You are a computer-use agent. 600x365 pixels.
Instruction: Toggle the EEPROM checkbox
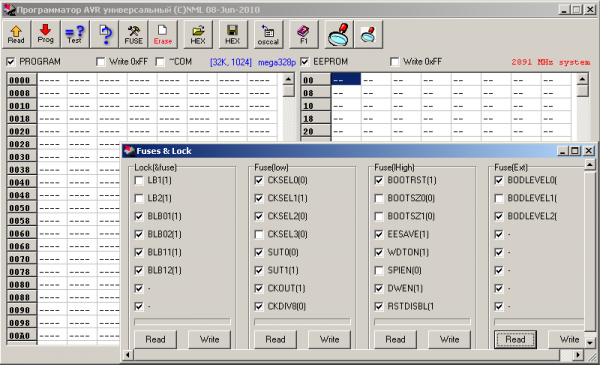coord(305,62)
